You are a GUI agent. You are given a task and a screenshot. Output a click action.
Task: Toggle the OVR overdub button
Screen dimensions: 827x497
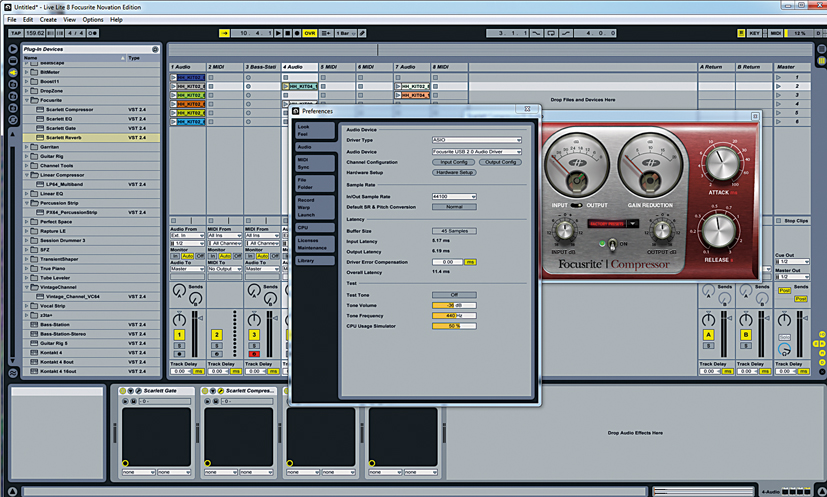310,33
